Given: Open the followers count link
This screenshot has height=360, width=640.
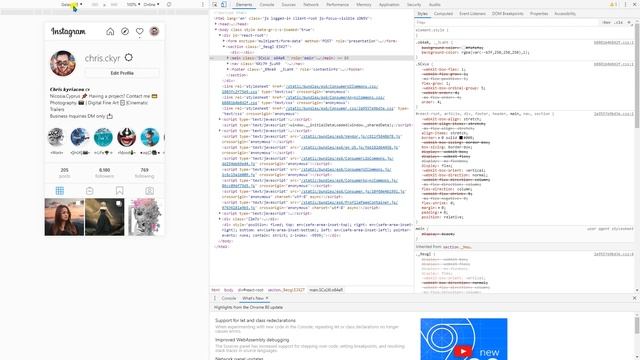Looking at the screenshot, I should tap(104, 173).
